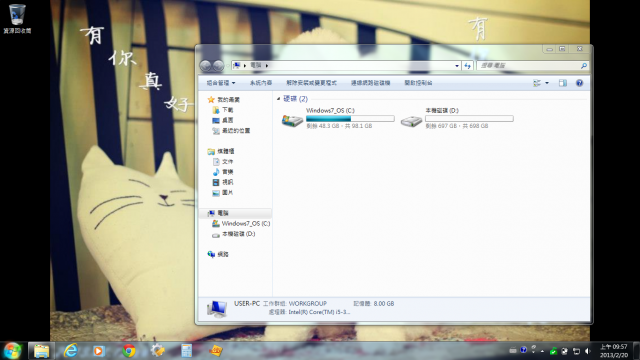Viewport: 640px width, 360px height.
Task: Click the USER-PC computer icon in details pane
Action: [x=217, y=309]
